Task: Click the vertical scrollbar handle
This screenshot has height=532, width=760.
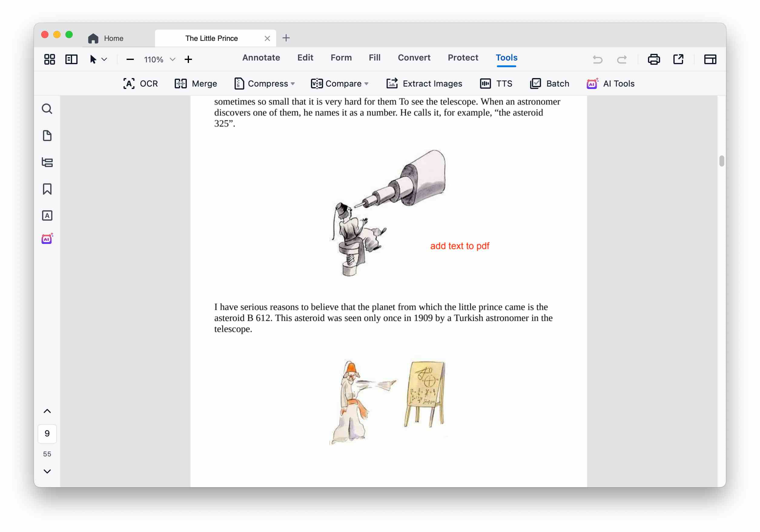Action: pyautogui.click(x=722, y=161)
